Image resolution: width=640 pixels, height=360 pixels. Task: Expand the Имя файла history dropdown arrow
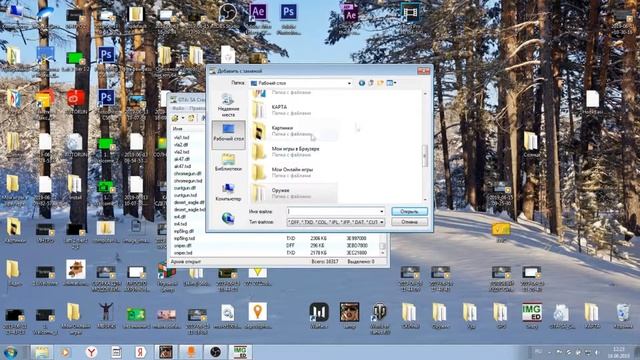(382, 211)
